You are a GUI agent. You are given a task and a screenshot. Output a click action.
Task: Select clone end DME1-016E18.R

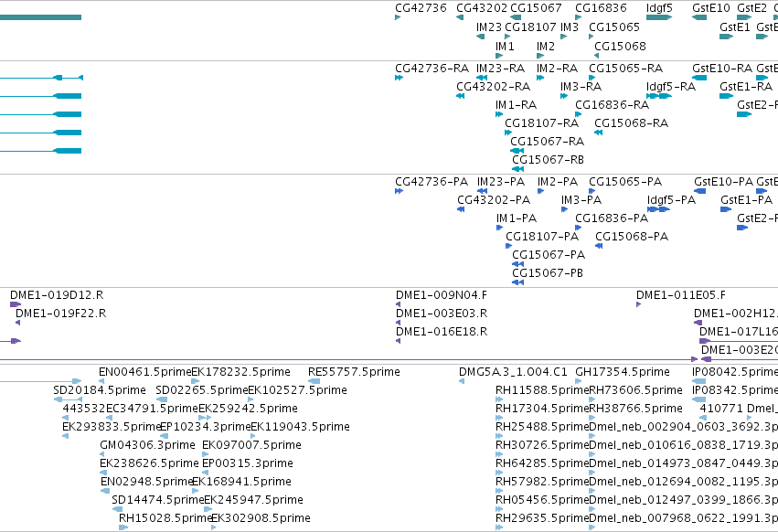(441, 333)
